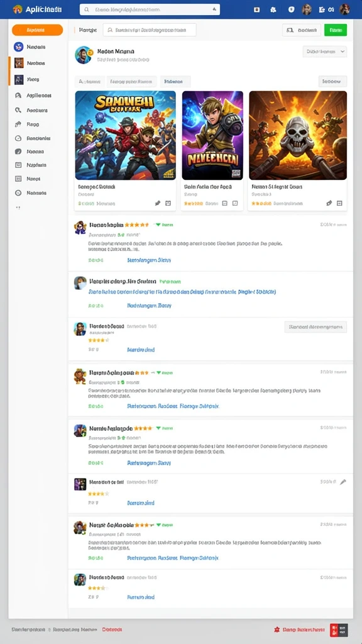Click the green button in the top toolbar

(336, 30)
